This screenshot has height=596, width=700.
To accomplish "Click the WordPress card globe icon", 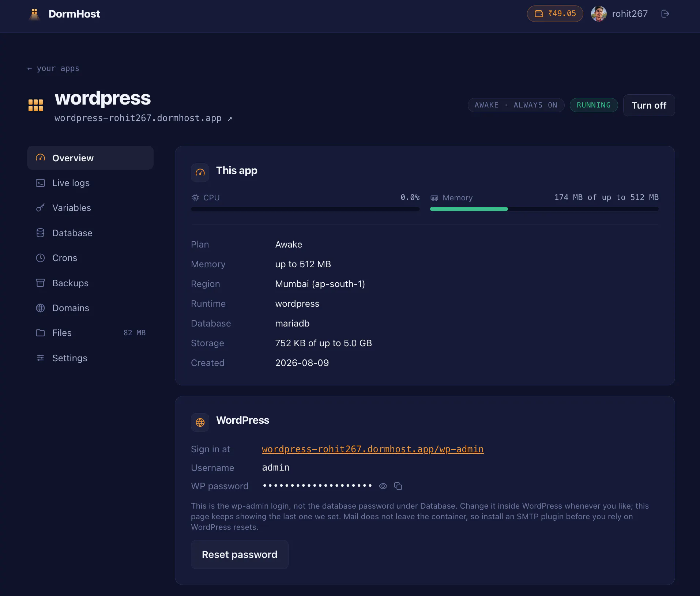I will (200, 422).
